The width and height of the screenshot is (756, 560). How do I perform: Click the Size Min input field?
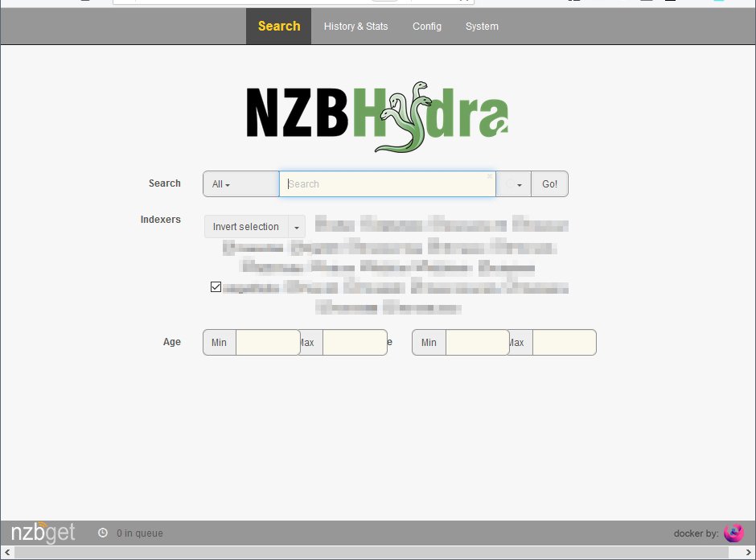click(477, 343)
